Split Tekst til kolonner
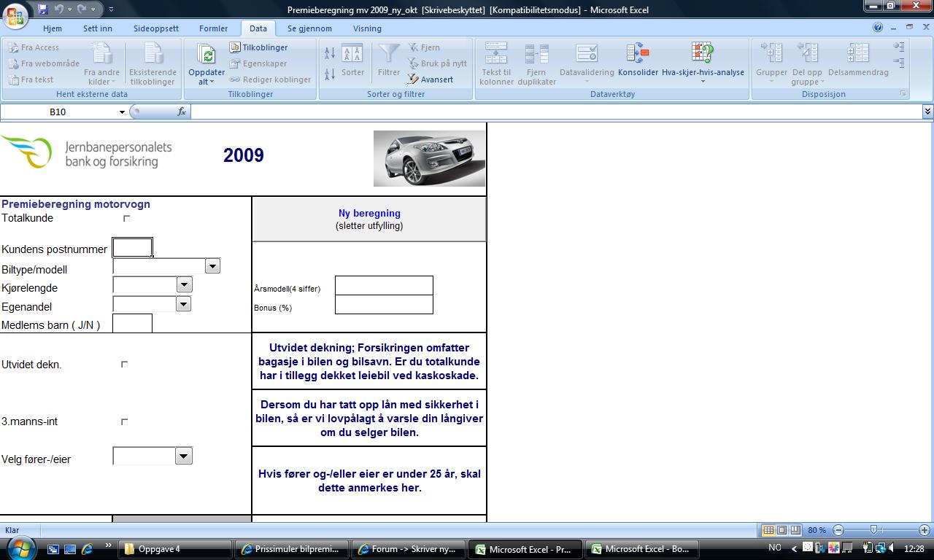The width and height of the screenshot is (934, 560). tap(496, 63)
